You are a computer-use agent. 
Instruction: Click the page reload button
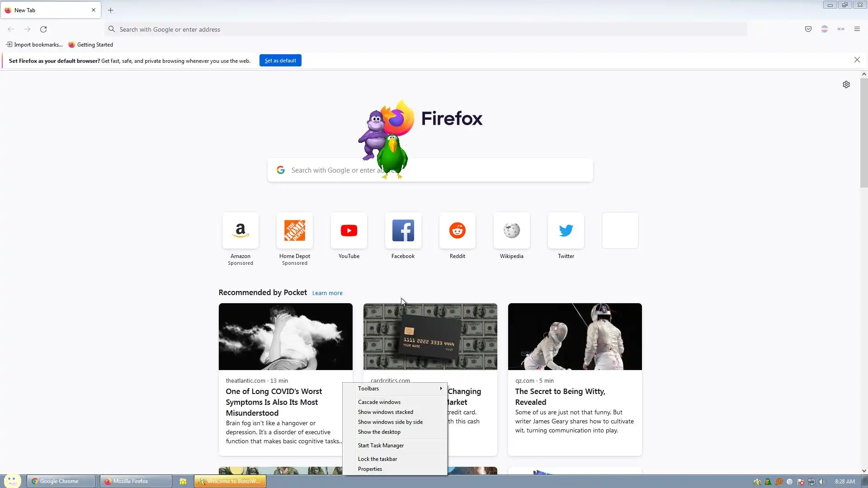[43, 29]
